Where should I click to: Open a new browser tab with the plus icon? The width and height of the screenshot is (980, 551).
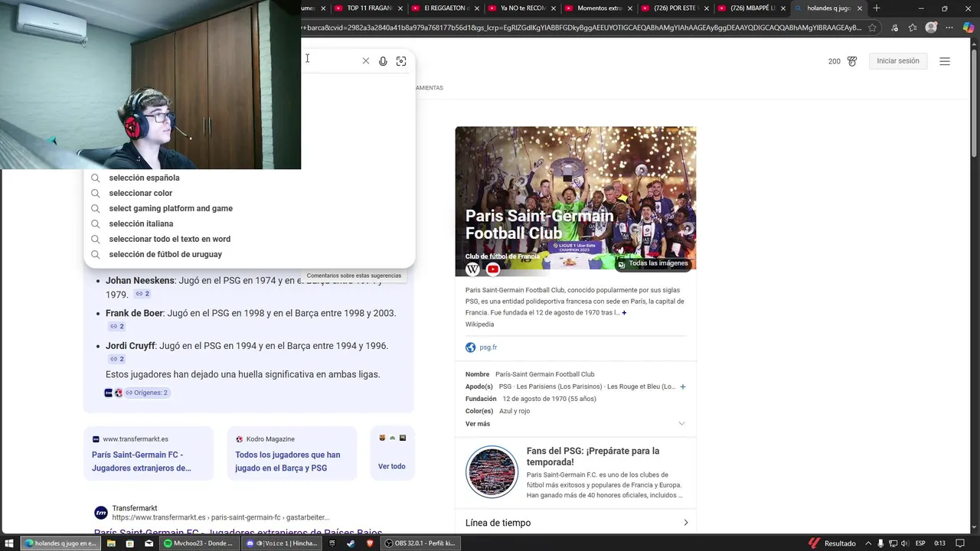pyautogui.click(x=877, y=8)
